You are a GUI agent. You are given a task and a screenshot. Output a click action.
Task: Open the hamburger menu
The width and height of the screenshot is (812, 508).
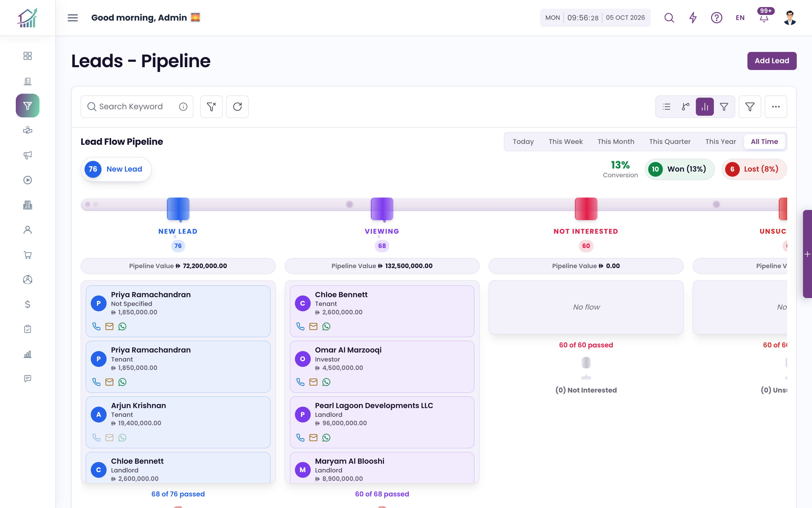click(72, 18)
